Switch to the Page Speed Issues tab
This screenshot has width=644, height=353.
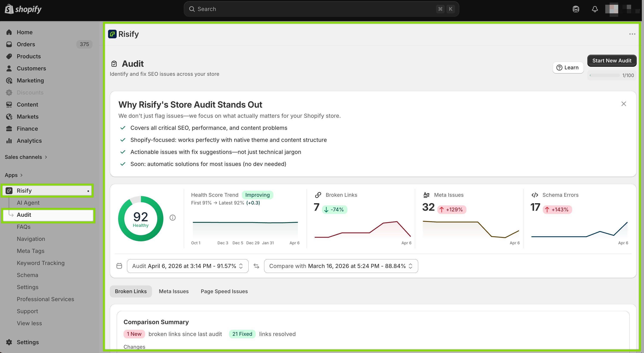(x=224, y=291)
